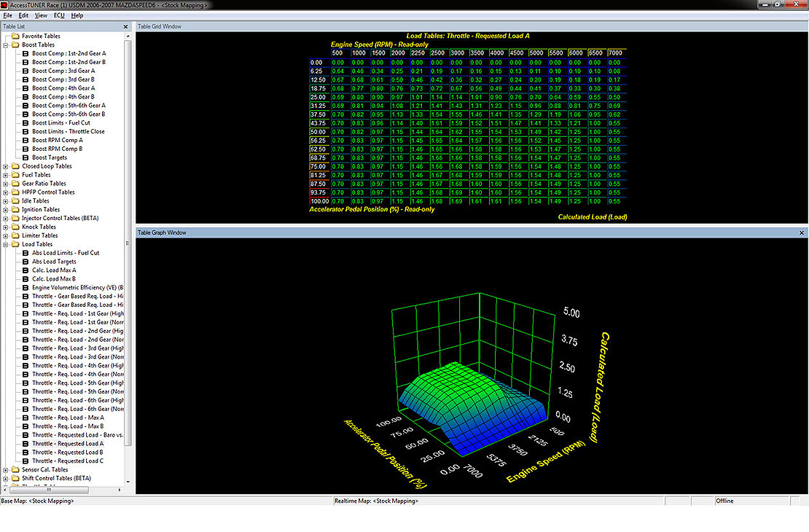Screen dimensions: 809x532
Task: Expand the Closed Loop Tables folder
Action: tap(6, 166)
